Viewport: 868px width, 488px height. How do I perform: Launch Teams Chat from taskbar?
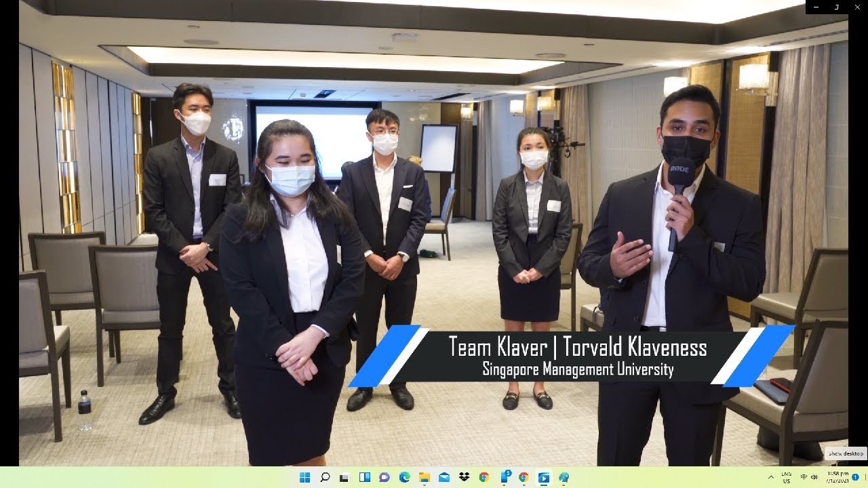384,477
